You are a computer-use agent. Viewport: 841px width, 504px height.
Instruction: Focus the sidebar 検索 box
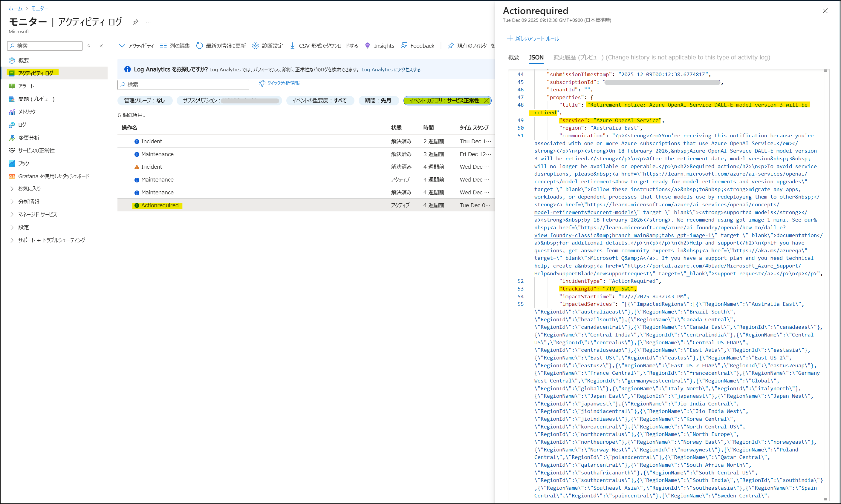45,46
